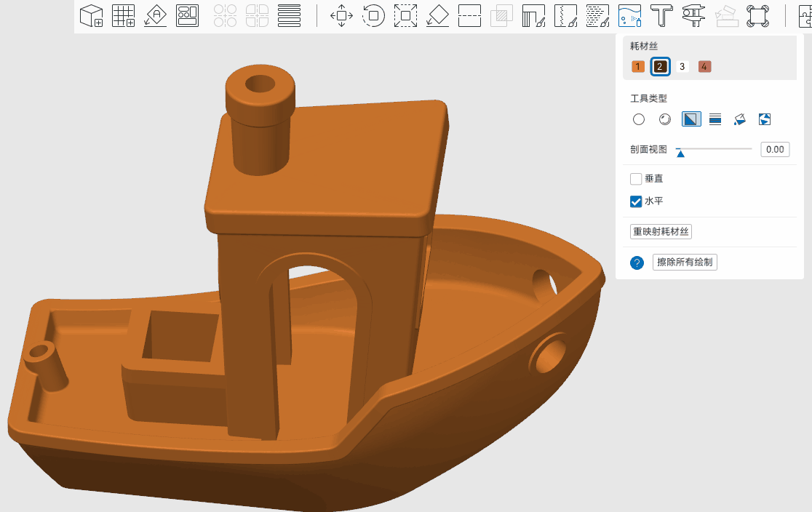This screenshot has height=512, width=812.
Task: Select the Text shape tool
Action: [661, 15]
